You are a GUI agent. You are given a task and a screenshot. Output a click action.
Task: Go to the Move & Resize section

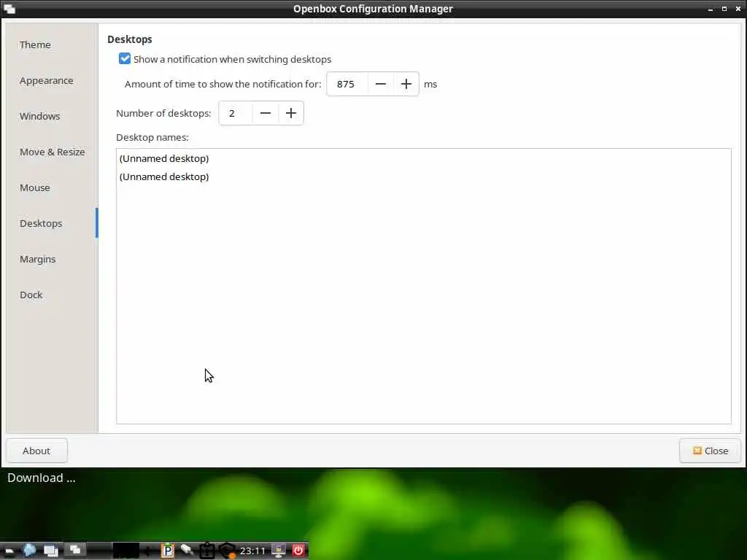coord(52,152)
